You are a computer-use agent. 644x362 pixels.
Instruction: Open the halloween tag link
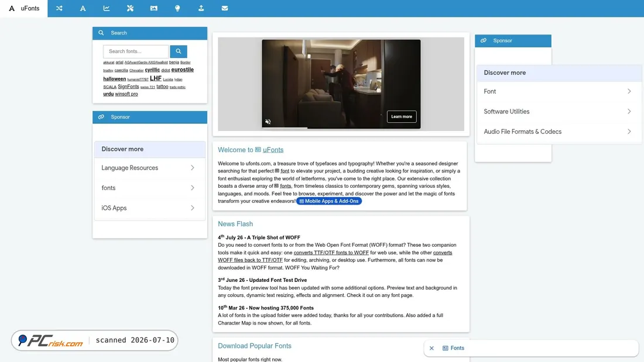(115, 79)
